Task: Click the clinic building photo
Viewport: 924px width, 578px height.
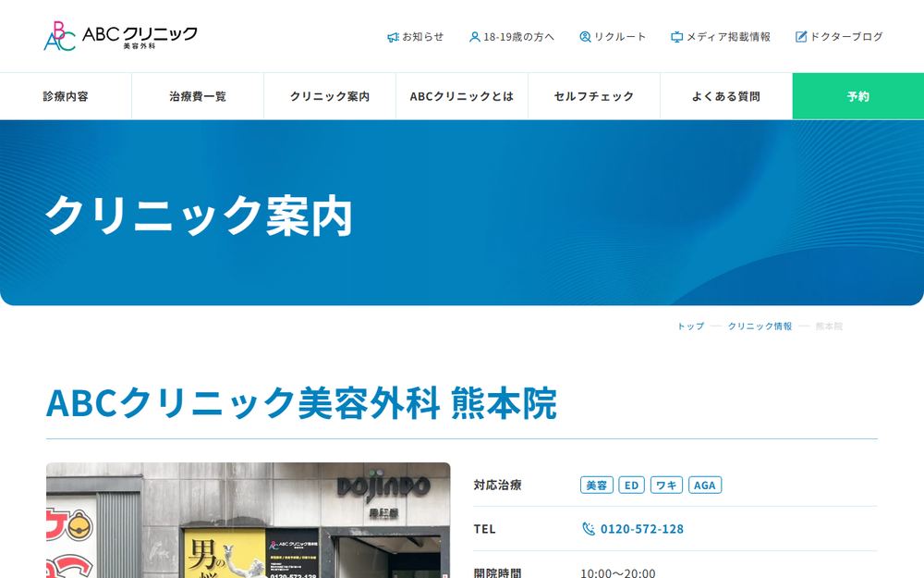Action: pyautogui.click(x=248, y=520)
